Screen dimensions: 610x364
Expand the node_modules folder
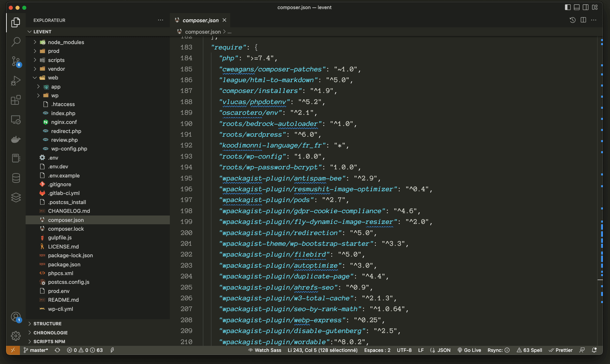click(98, 42)
